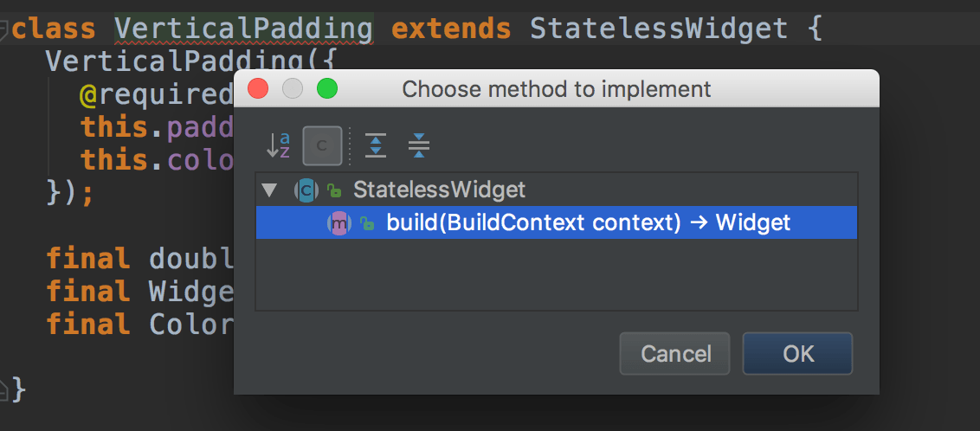Fold the class using the gutter fold marker
The height and width of the screenshot is (431, 980).
[x=3, y=29]
